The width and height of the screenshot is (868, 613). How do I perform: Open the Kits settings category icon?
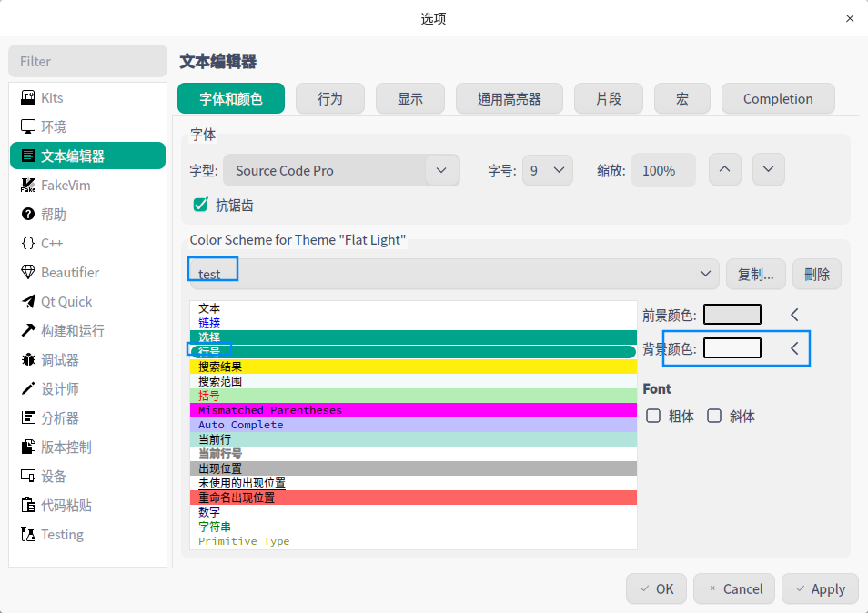(x=28, y=97)
